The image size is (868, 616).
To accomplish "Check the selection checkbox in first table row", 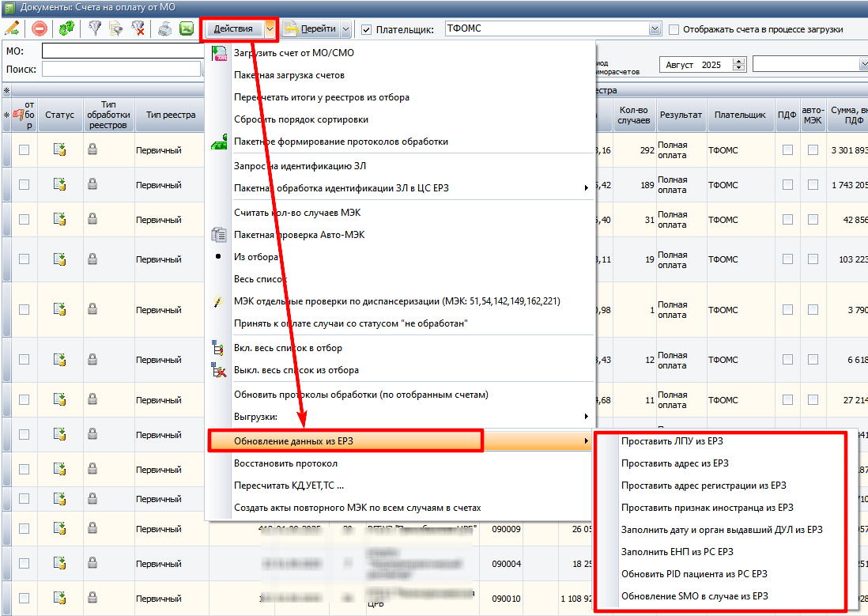I will (24, 149).
